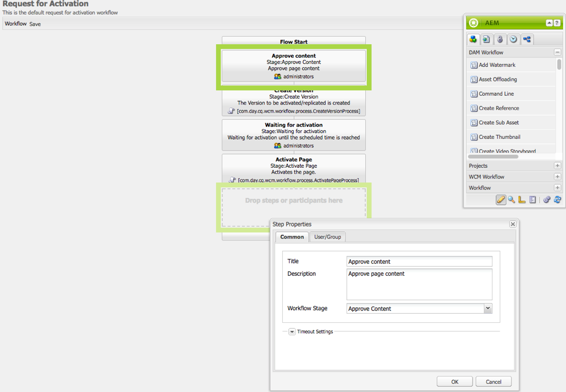
Task: Switch to Preview mode with the magnifier icon
Action: pos(511,200)
